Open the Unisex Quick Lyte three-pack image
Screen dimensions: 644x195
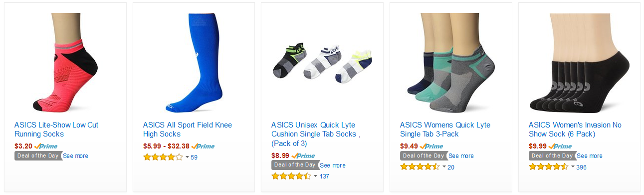coord(322,62)
